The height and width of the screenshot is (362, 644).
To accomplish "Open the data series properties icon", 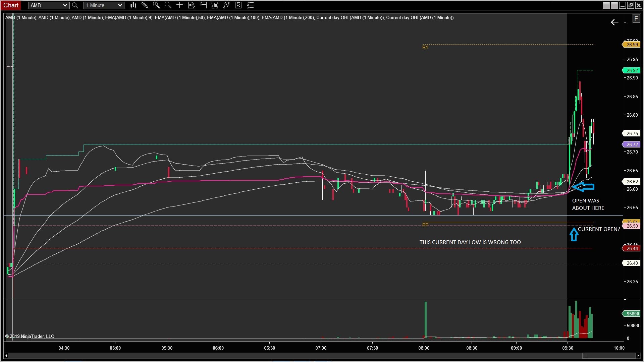I will click(x=191, y=5).
